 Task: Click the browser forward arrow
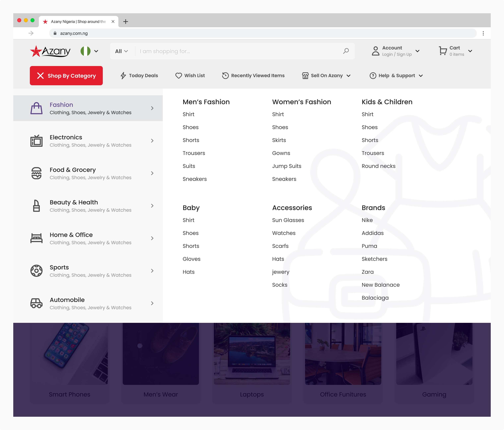click(x=31, y=33)
